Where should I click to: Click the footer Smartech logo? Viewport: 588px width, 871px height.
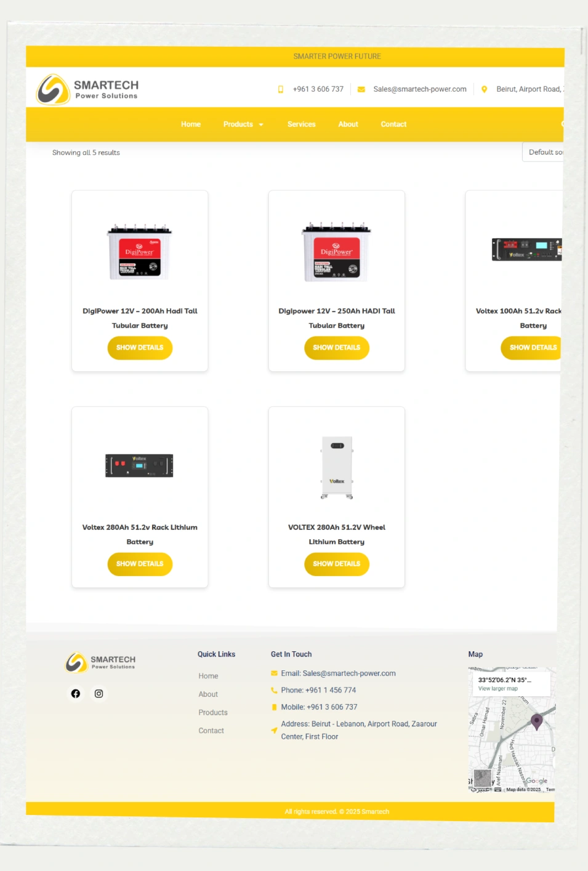pos(100,662)
